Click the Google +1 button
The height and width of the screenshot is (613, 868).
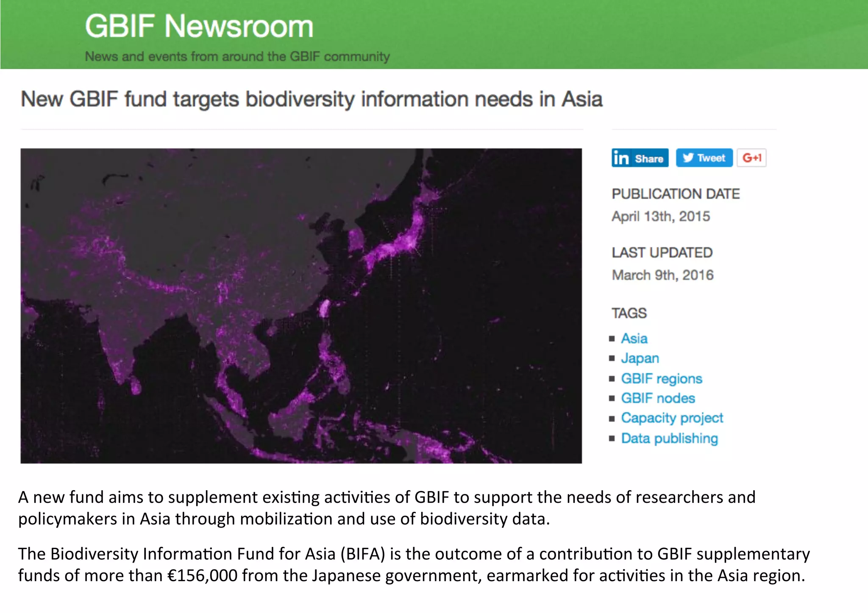coord(751,158)
